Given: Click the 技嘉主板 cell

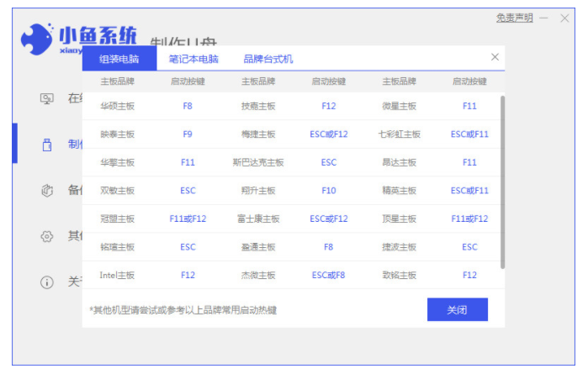Looking at the screenshot, I should pyautogui.click(x=258, y=106).
